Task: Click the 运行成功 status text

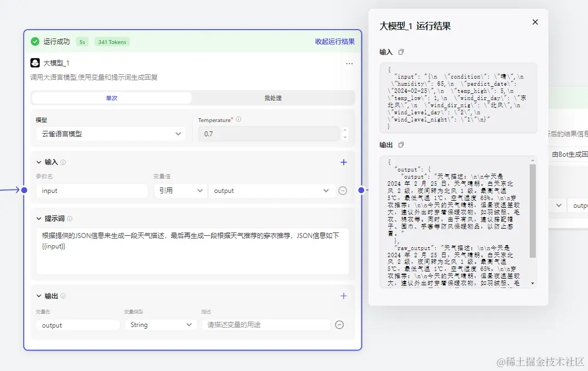Action: (x=56, y=42)
